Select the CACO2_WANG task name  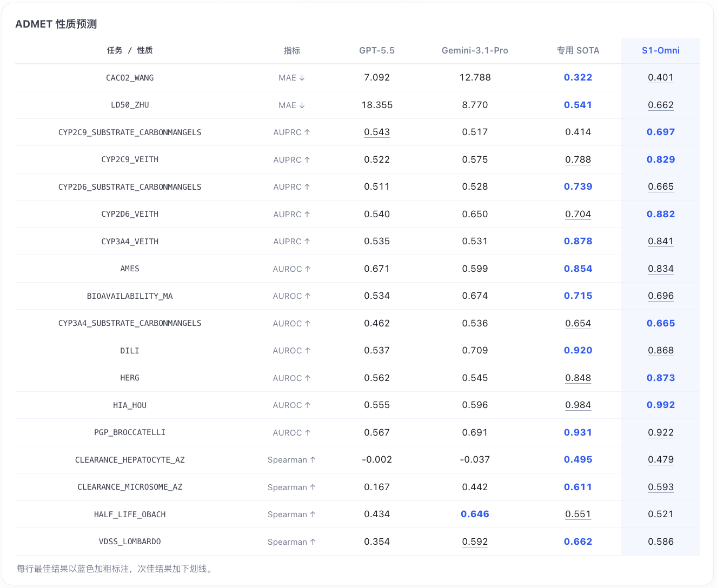(130, 78)
